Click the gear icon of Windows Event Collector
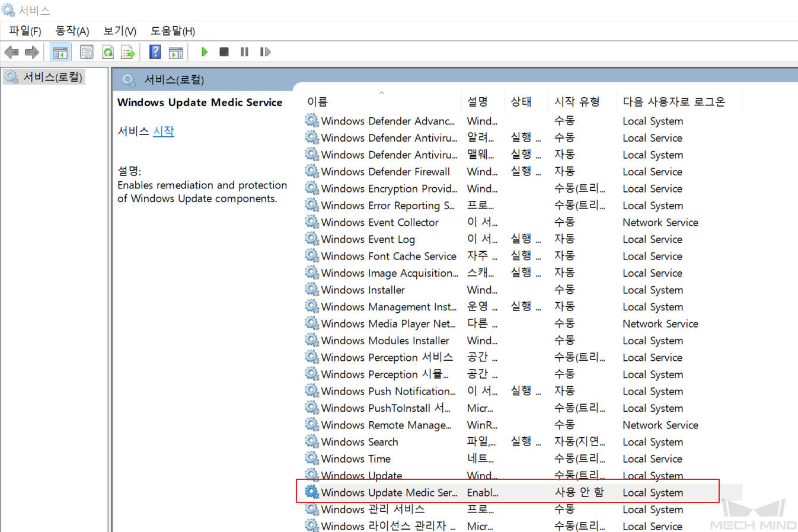The image size is (798, 532). (x=312, y=222)
